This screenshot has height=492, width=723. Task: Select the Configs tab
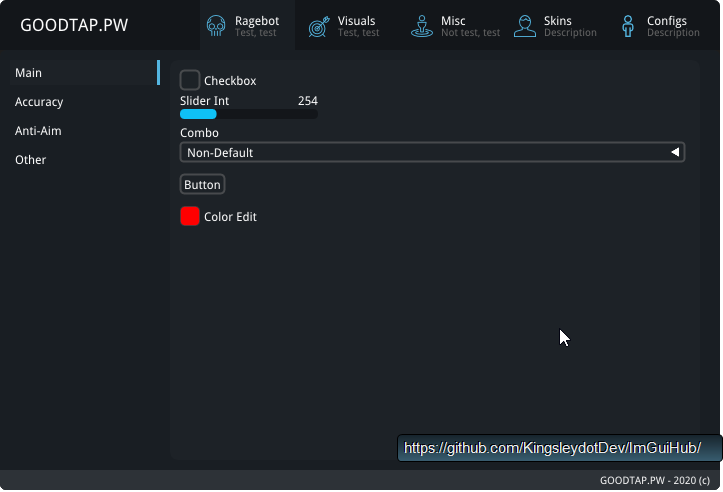(x=660, y=25)
